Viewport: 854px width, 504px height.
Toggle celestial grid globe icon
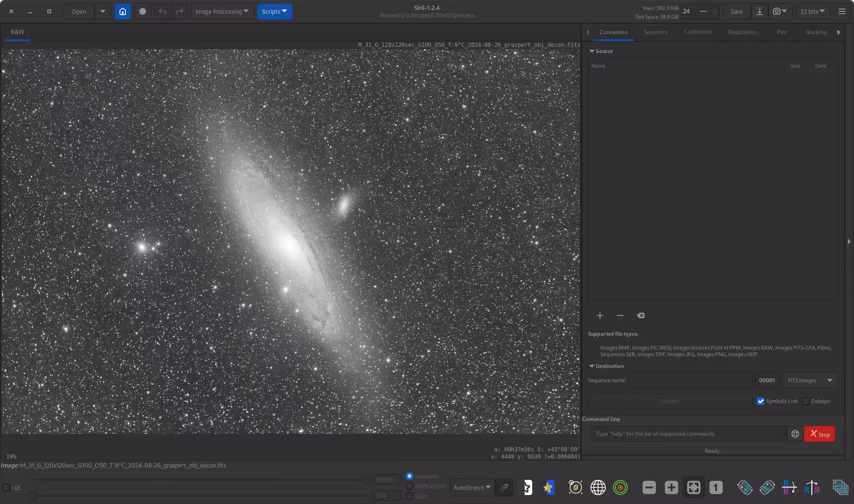tap(598, 487)
